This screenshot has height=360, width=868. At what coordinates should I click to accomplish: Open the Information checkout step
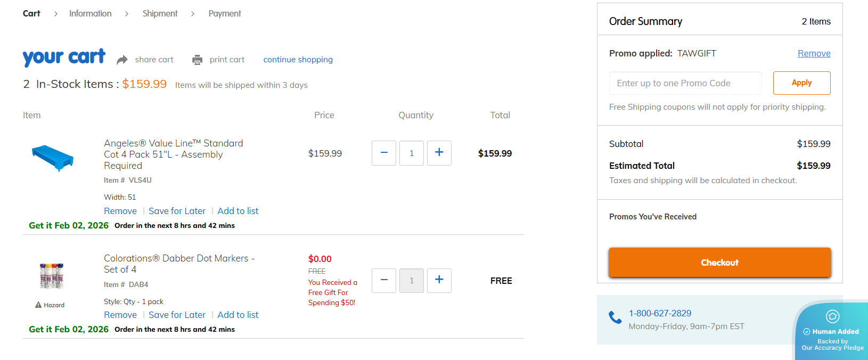90,13
